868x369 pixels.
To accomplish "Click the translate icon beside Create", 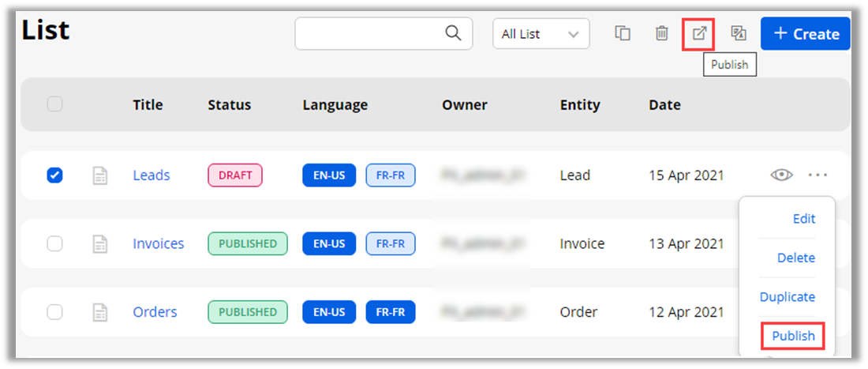I will (738, 33).
